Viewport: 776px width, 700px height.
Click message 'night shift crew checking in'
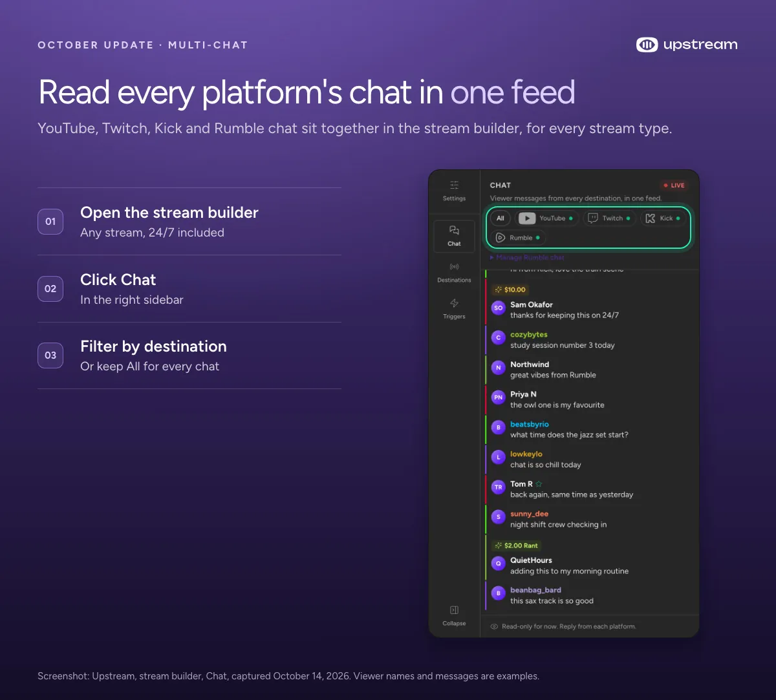click(x=559, y=525)
